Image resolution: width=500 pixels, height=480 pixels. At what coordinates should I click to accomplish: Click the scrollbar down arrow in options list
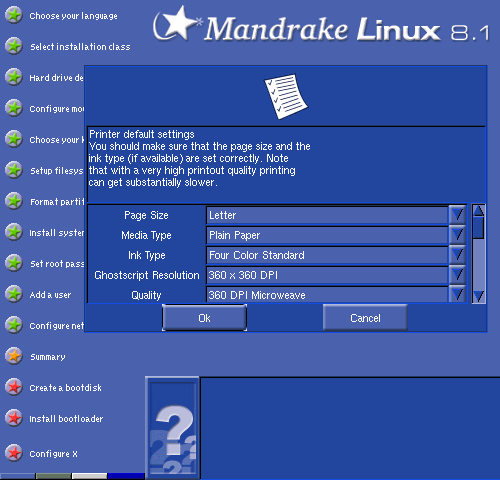(x=479, y=296)
